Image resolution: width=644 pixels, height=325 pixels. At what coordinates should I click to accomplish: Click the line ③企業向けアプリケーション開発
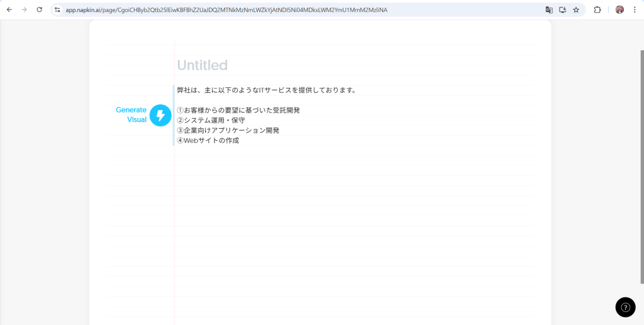pyautogui.click(x=228, y=130)
